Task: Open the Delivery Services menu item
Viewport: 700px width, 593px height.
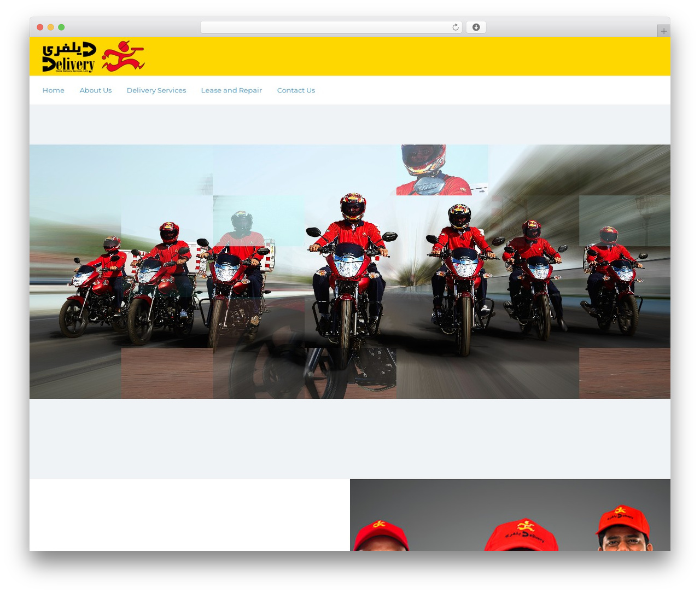Action: click(156, 90)
